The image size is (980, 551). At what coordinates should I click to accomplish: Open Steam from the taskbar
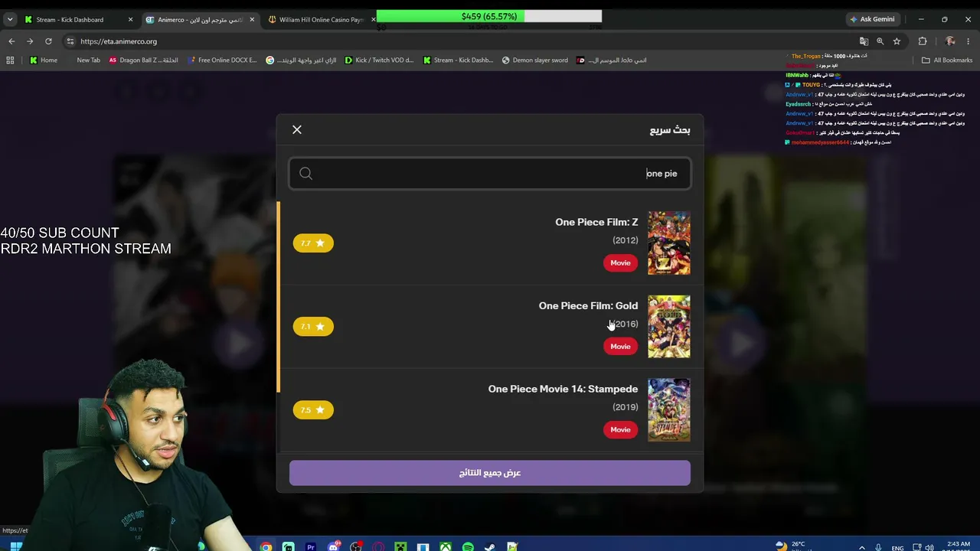tap(490, 546)
